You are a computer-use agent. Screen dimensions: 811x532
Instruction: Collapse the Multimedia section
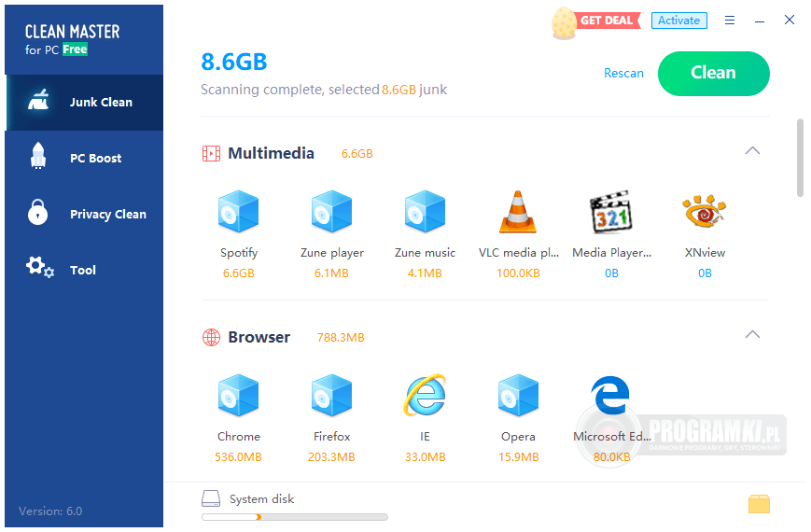point(752,150)
